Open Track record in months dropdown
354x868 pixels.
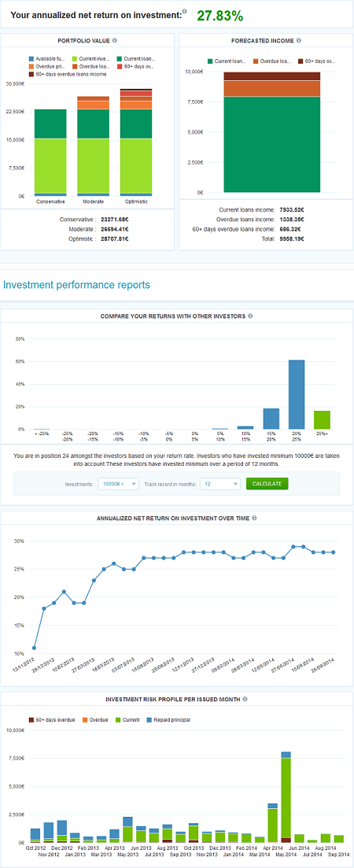[220, 484]
